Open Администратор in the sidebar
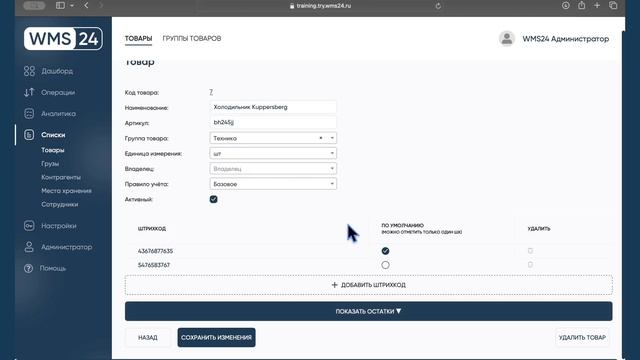Screen dimensions: 640x360 pos(67,247)
